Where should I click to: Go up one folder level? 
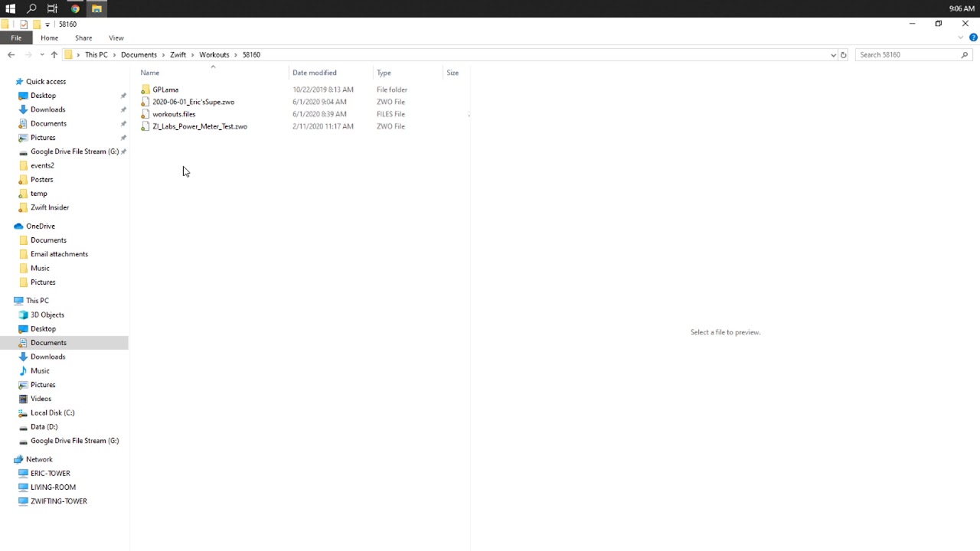pos(54,55)
